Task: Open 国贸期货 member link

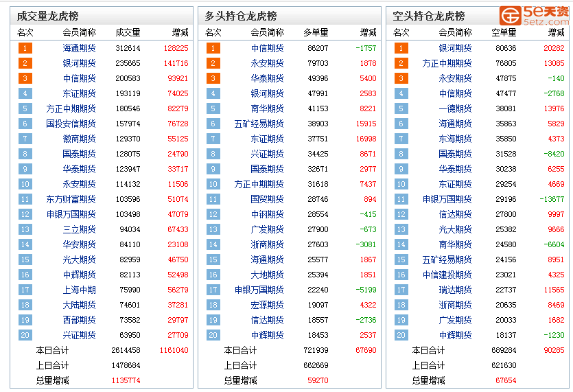Action: [x=267, y=199]
